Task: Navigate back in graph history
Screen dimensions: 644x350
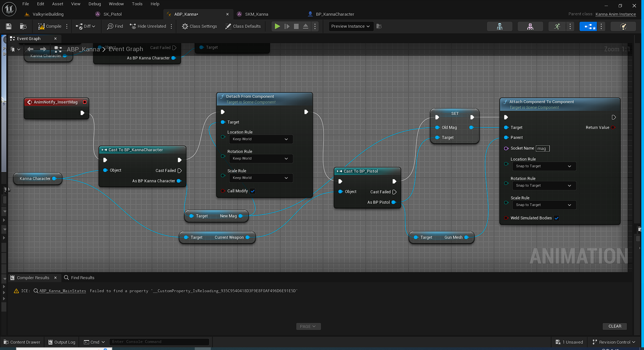Action: coord(30,49)
